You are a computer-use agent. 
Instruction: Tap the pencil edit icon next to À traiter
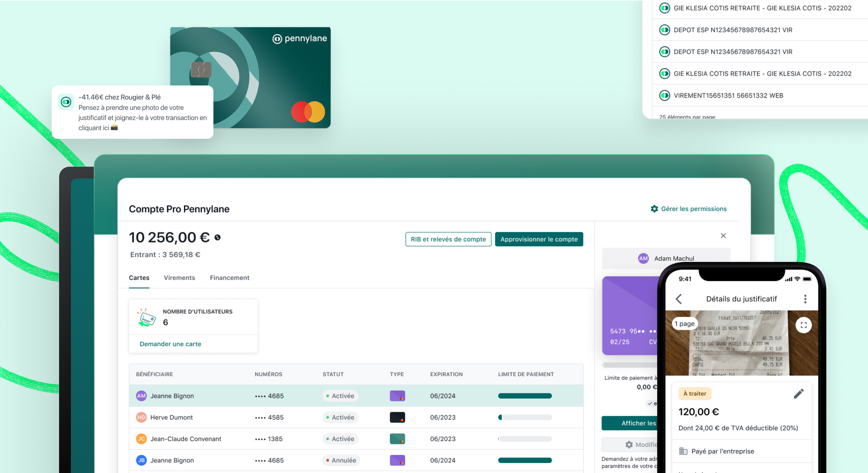tap(798, 394)
